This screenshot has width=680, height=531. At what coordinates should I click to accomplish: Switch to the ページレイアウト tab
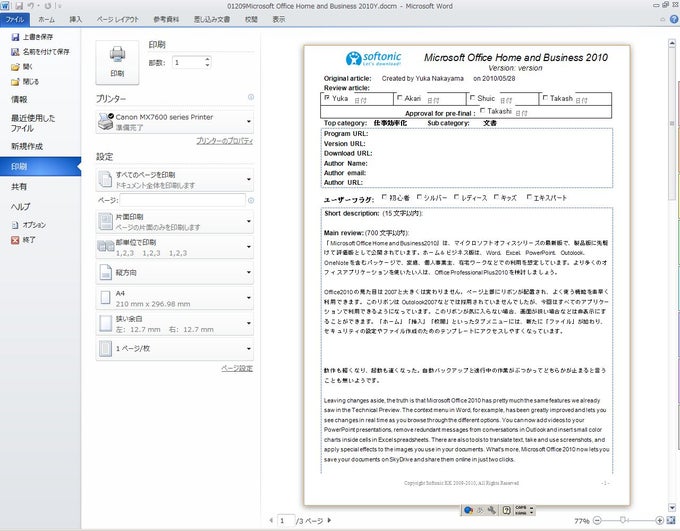click(x=118, y=20)
